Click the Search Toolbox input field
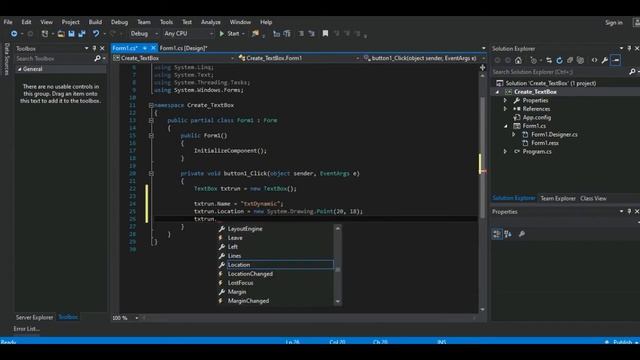This screenshot has height=360, width=640. pos(54,59)
